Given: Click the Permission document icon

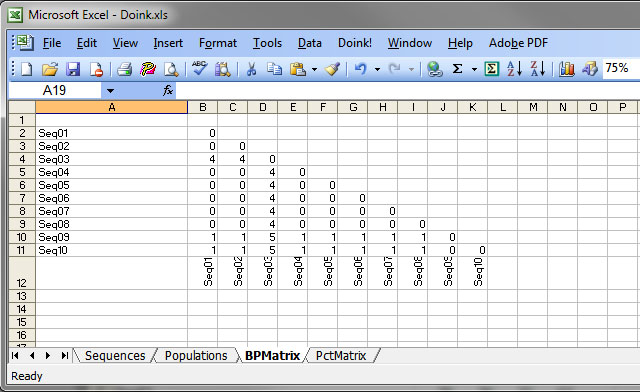Looking at the screenshot, I should tap(96, 69).
